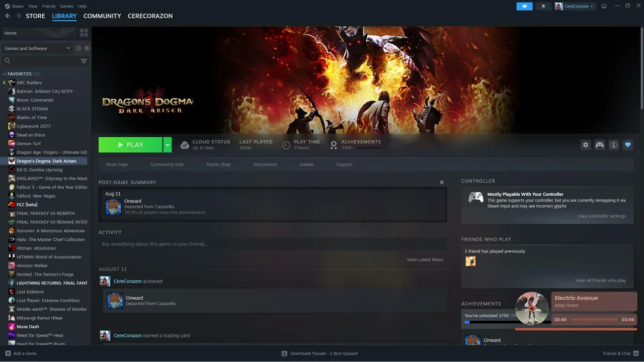Viewport: 644px width, 362px height.
Task: Open the Support link
Action: tap(344, 164)
